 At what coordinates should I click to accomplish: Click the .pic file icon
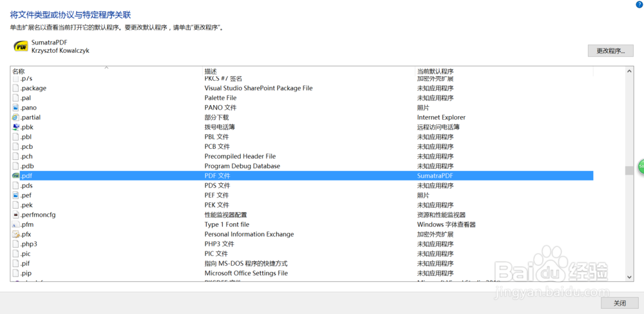click(x=15, y=253)
